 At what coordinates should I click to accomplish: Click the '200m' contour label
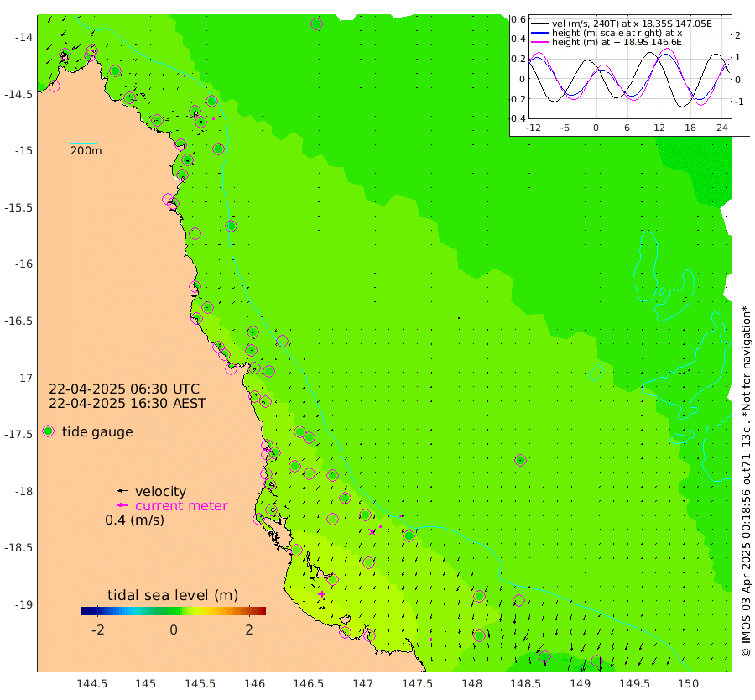point(86,151)
